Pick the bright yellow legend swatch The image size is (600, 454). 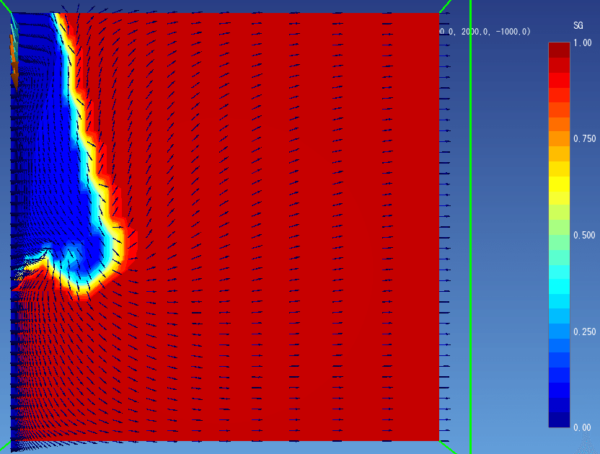pyautogui.click(x=559, y=183)
